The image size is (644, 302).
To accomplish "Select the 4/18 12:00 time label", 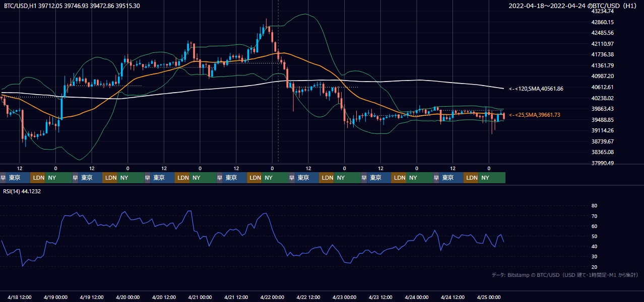I will click(x=20, y=297).
